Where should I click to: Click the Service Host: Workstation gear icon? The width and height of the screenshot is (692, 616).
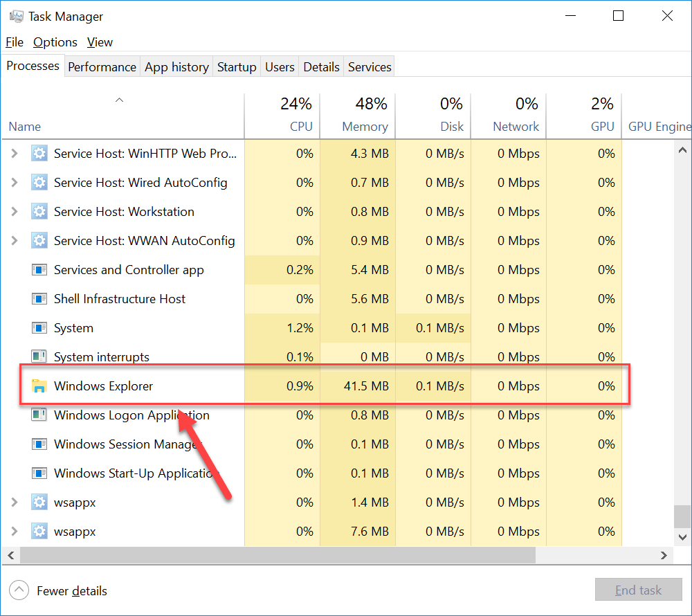coord(39,212)
